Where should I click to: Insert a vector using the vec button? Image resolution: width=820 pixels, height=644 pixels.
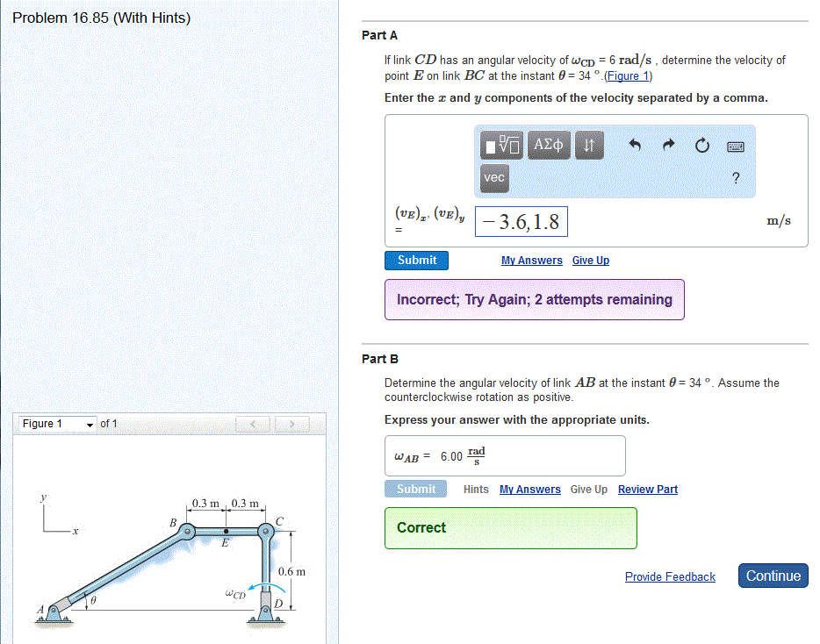[493, 177]
